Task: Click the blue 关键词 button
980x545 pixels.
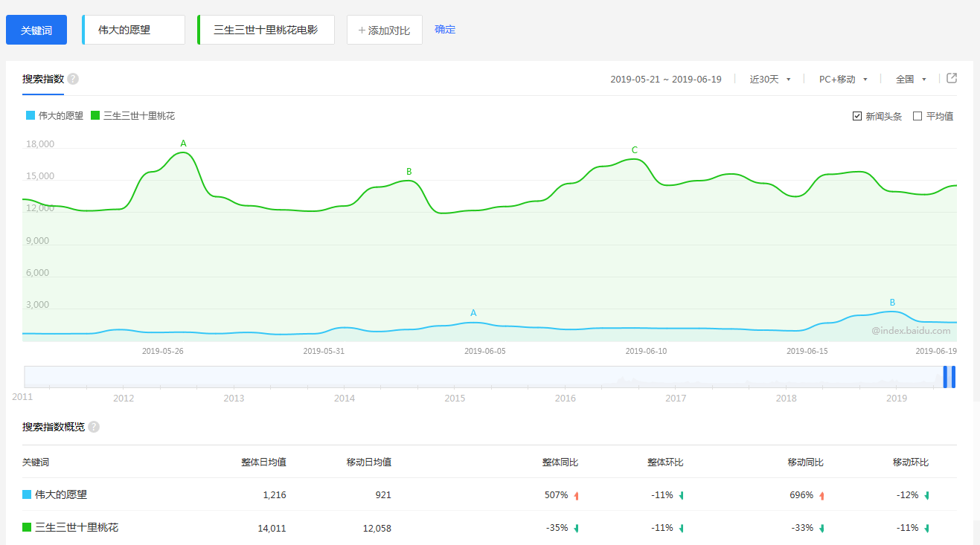Action: pos(36,30)
